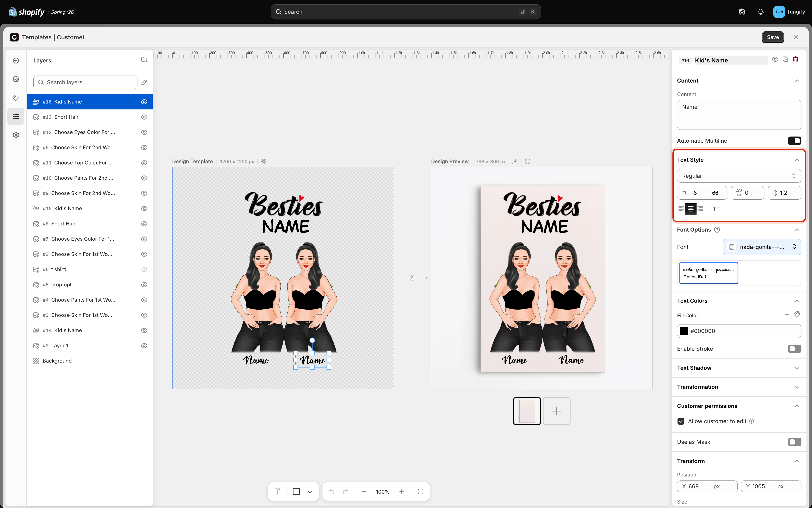Open the Tungify account menu
812x508 pixels.
click(789, 12)
